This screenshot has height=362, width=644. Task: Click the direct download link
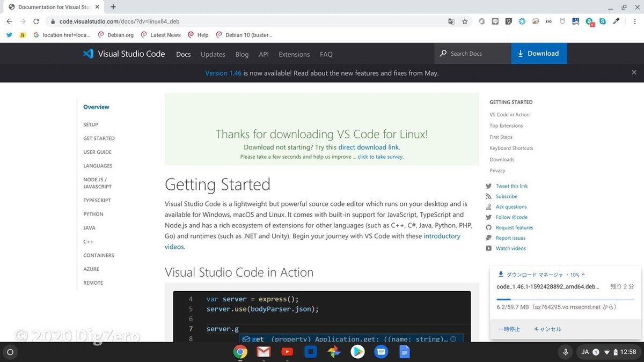click(x=369, y=147)
